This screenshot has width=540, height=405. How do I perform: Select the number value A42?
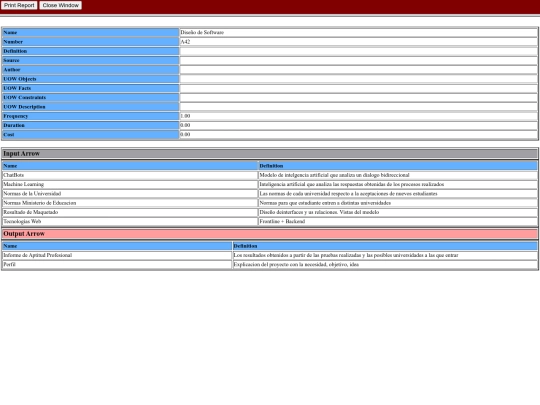185,42
